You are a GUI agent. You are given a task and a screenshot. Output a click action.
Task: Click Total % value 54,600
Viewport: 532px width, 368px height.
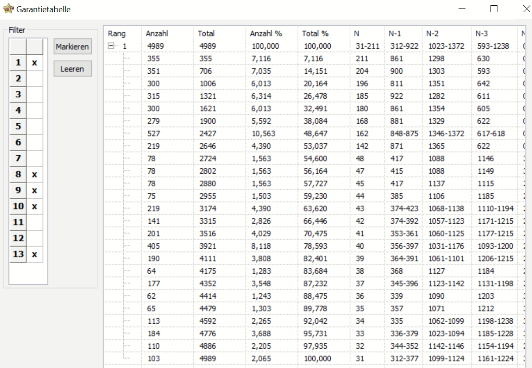point(315,159)
